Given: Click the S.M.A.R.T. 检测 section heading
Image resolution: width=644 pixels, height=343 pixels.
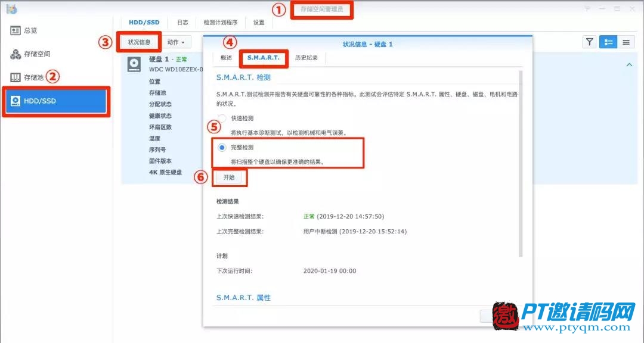Looking at the screenshot, I should [x=243, y=77].
